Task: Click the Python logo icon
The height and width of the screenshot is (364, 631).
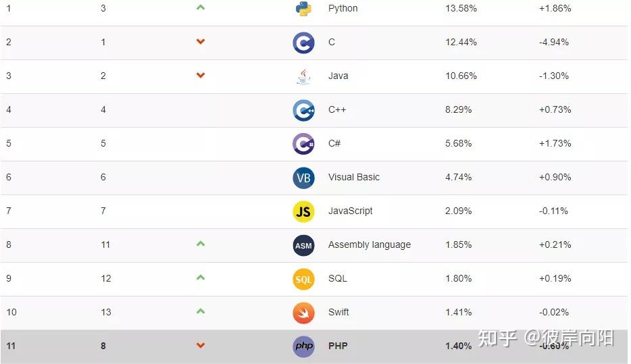Action: tap(303, 8)
